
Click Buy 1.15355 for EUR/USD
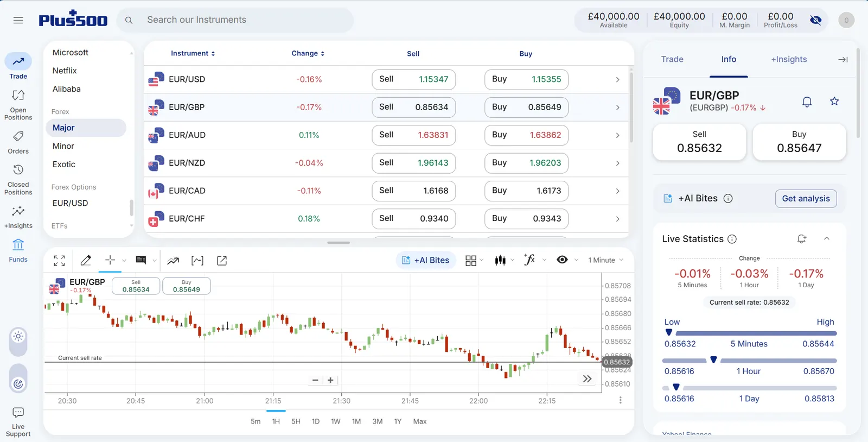[526, 79]
